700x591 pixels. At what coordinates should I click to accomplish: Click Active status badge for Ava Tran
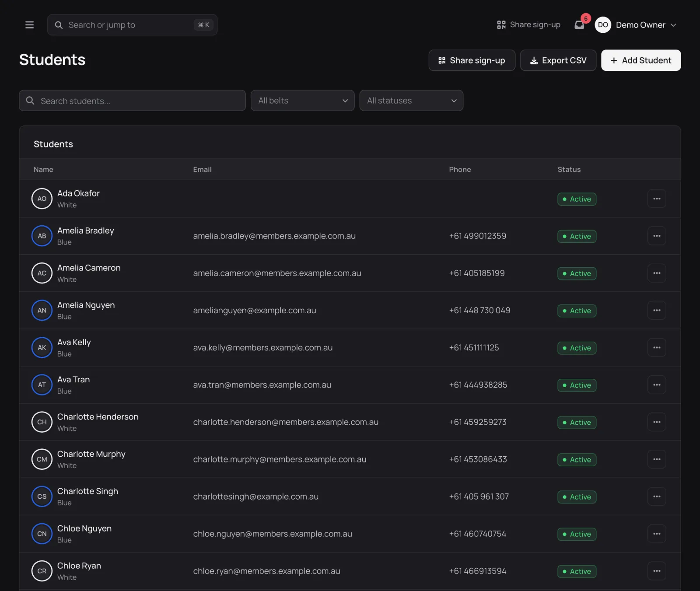click(577, 385)
